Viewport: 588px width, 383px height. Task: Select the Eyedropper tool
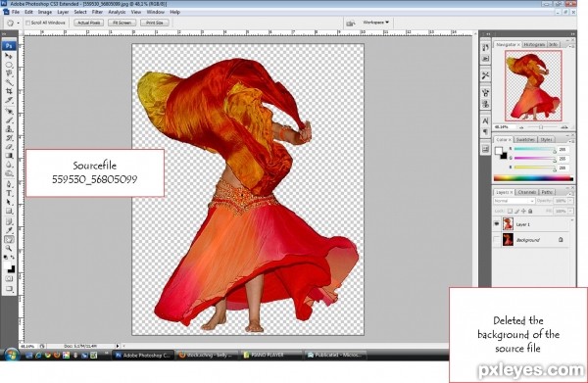point(9,230)
